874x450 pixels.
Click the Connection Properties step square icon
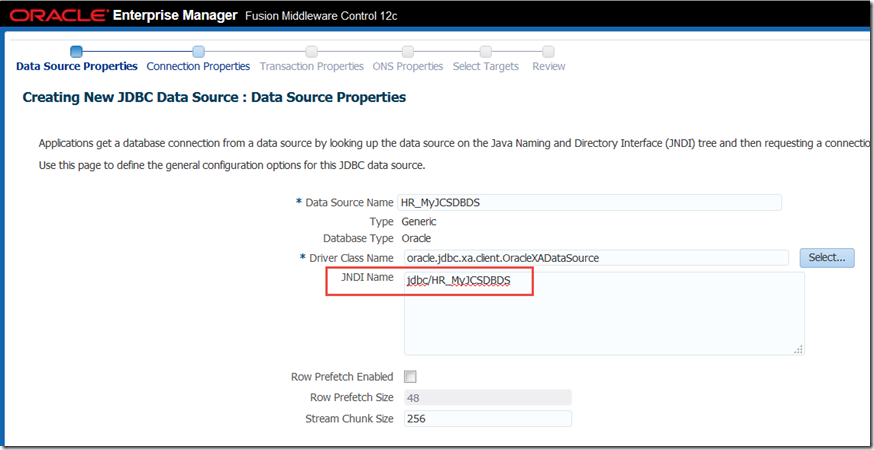pyautogui.click(x=198, y=51)
